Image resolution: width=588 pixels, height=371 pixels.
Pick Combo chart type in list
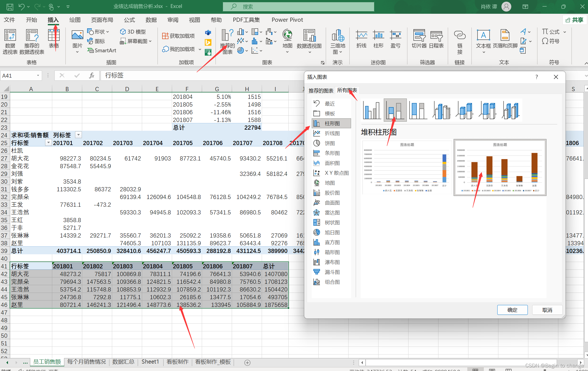pyautogui.click(x=332, y=282)
